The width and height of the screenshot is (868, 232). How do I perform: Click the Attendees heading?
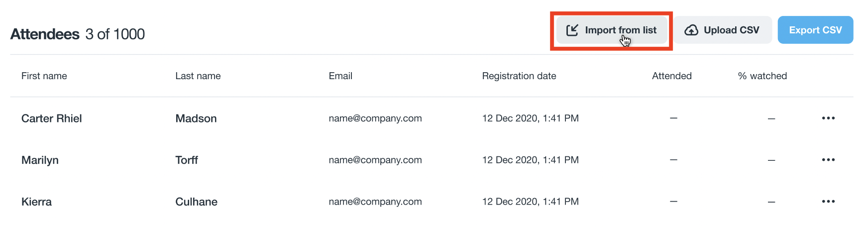pos(45,34)
